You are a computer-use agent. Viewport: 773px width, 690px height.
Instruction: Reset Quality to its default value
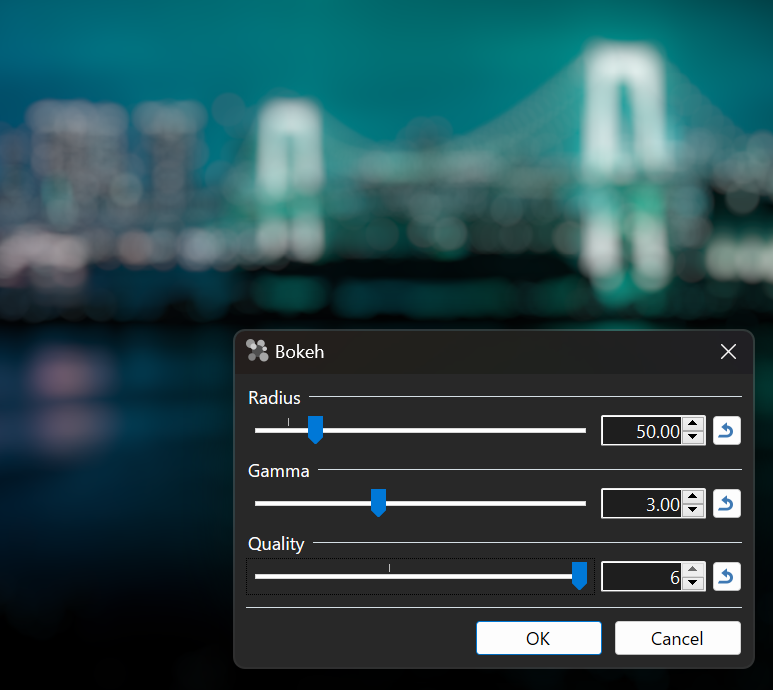[726, 576]
